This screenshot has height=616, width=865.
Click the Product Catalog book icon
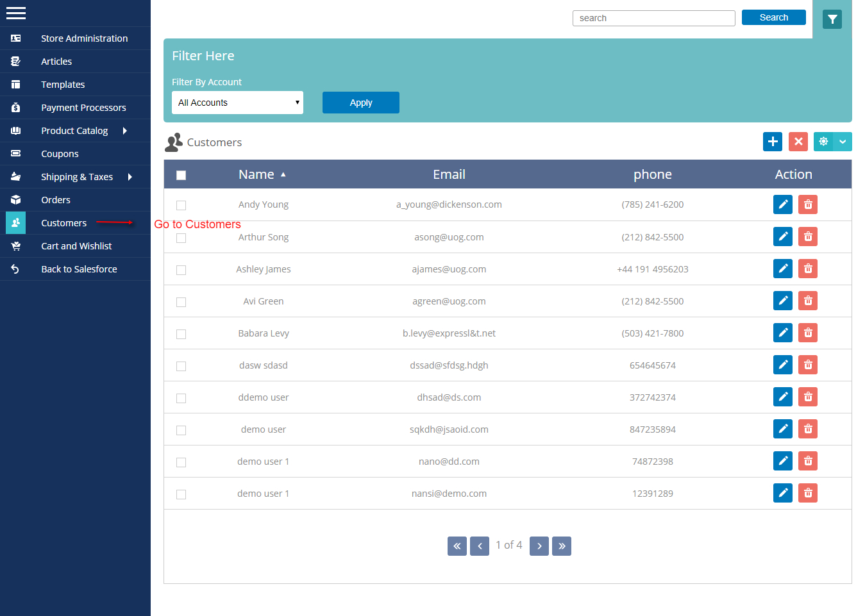click(x=15, y=131)
